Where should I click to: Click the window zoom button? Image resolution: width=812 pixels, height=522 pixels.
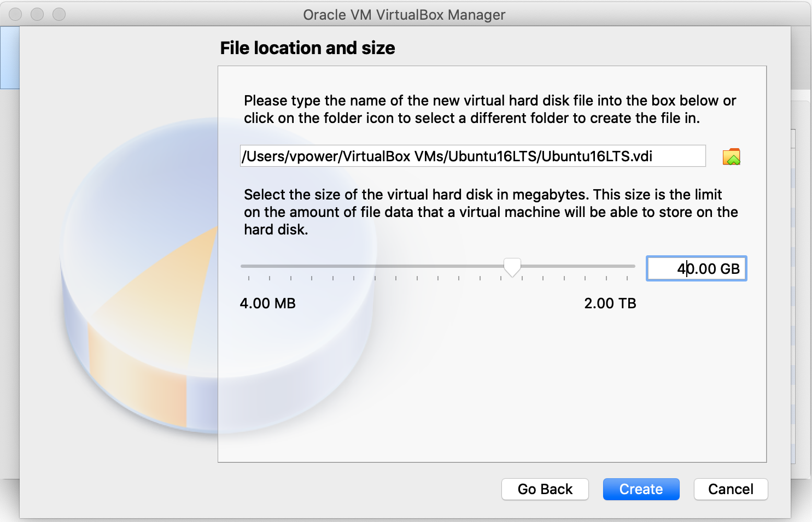(59, 14)
